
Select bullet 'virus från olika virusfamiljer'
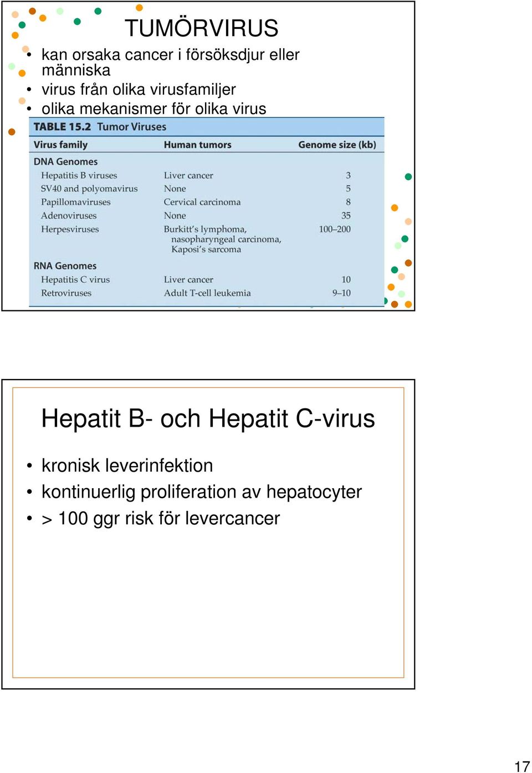click(x=139, y=89)
